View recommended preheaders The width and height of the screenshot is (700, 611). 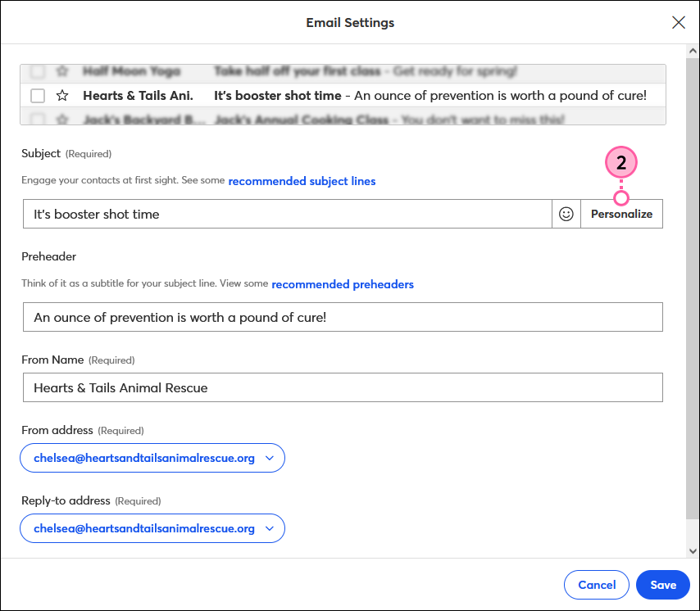pos(343,284)
